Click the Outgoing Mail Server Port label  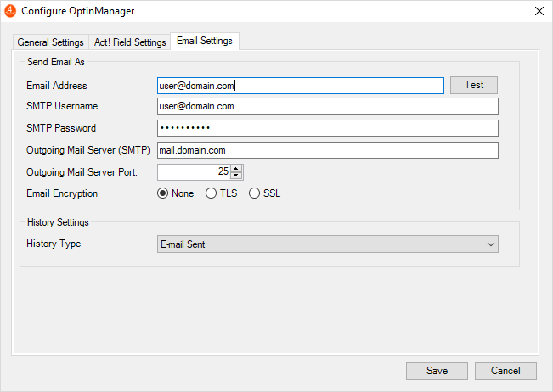82,172
